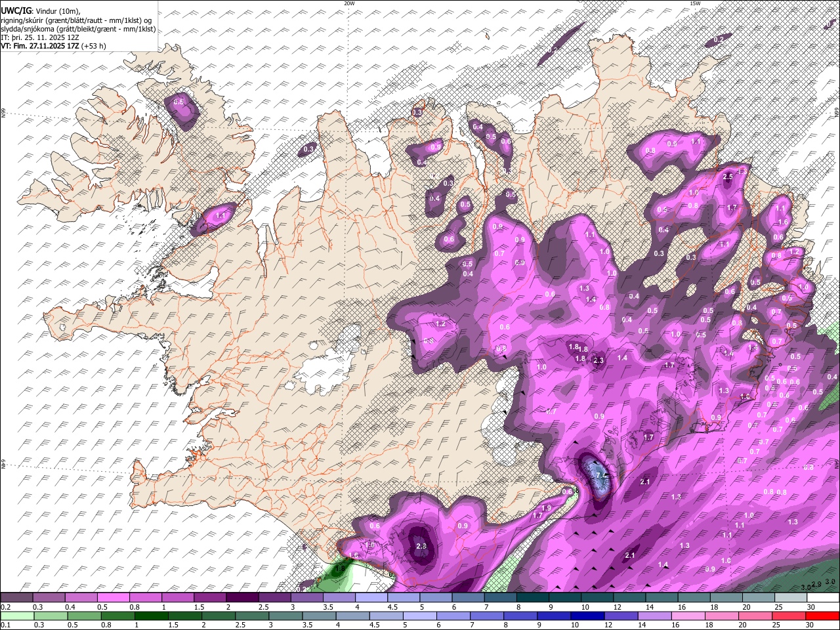Click the '2.3' precipitation value on the map

[x=598, y=360]
